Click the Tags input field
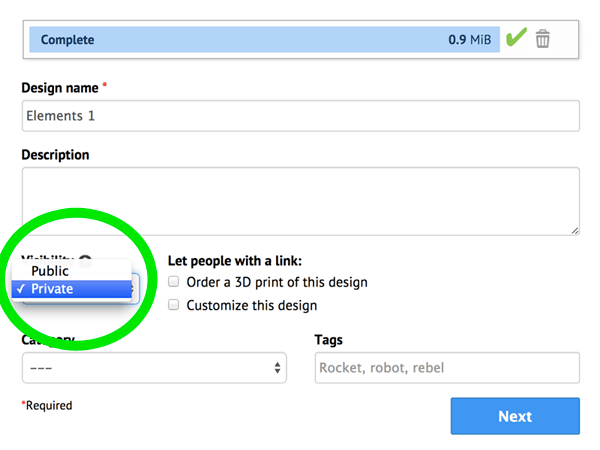 click(447, 368)
